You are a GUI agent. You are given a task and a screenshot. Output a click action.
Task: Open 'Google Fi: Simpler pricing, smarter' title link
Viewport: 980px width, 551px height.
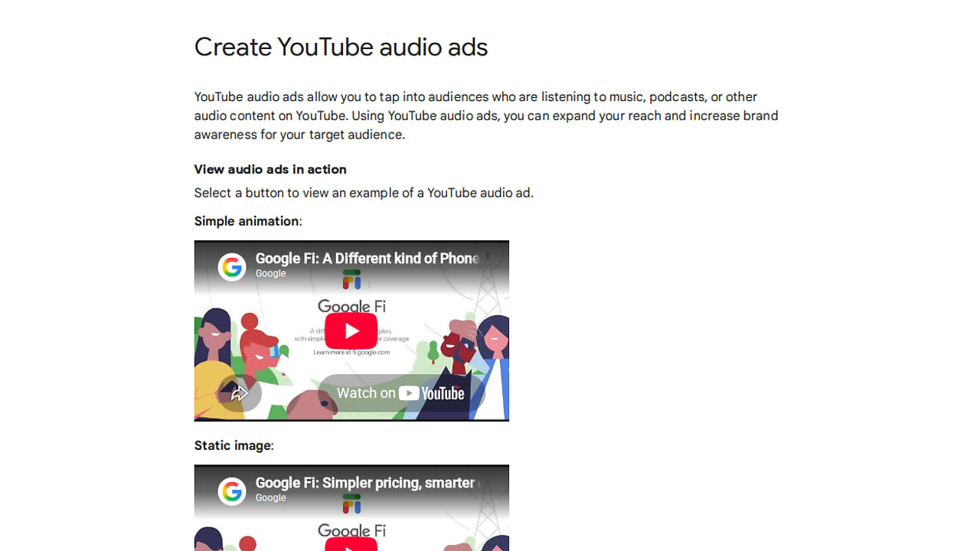367,483
